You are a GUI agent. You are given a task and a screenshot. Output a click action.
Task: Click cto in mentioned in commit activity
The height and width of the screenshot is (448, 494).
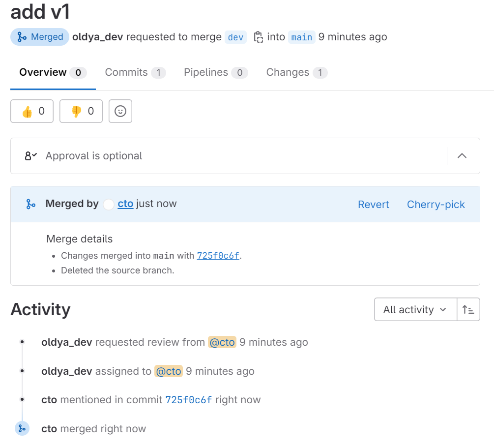click(49, 400)
